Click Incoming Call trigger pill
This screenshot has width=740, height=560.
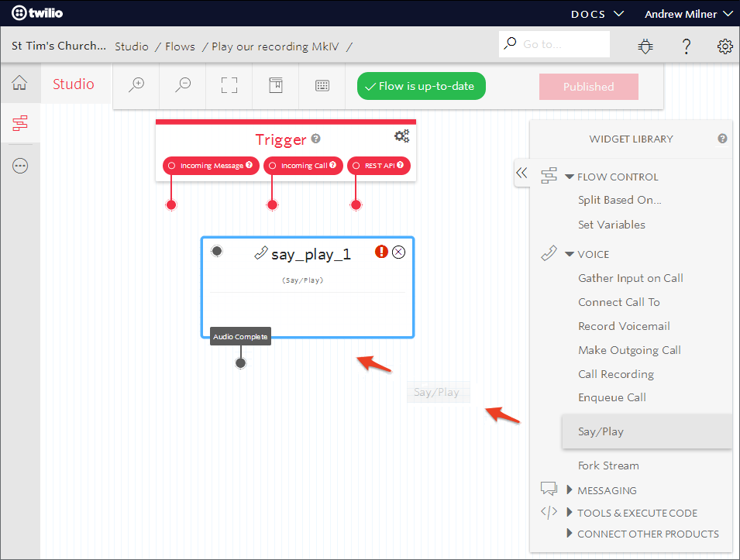[303, 166]
